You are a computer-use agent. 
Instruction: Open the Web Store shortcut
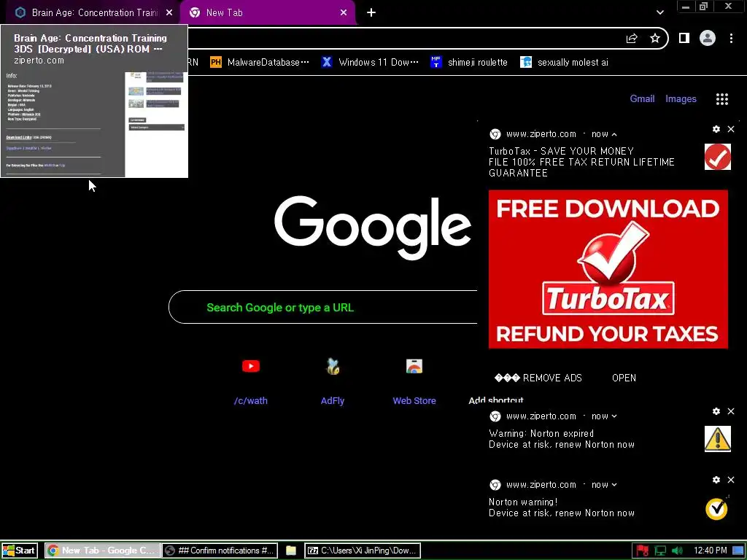coord(414,381)
